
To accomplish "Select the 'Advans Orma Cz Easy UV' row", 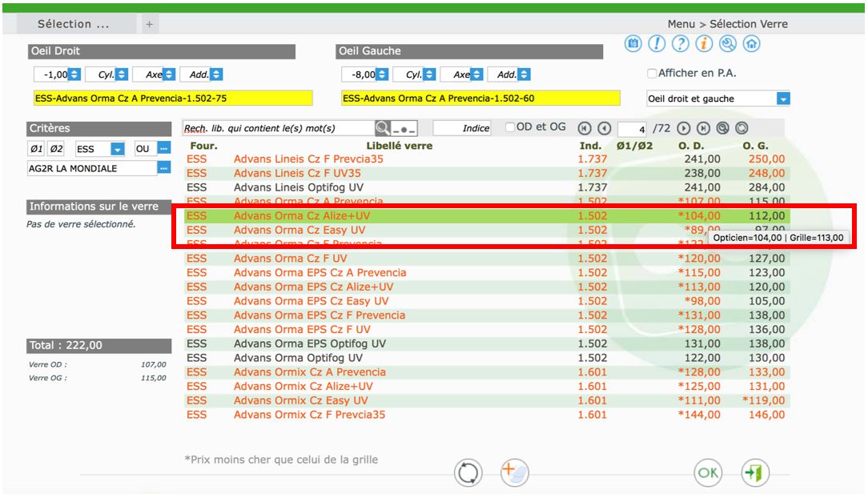I will click(487, 231).
